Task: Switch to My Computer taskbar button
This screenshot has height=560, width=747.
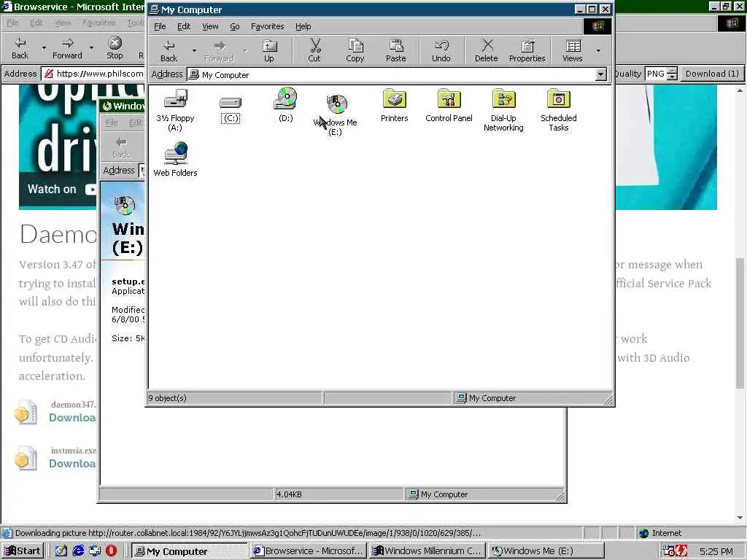Action: point(189,551)
